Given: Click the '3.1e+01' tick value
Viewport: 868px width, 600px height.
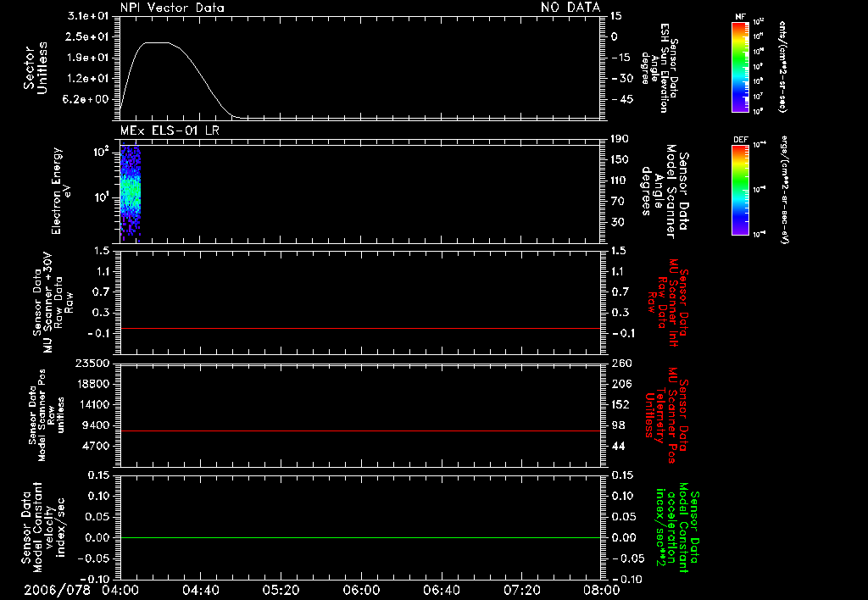Looking at the screenshot, I should coord(88,16).
